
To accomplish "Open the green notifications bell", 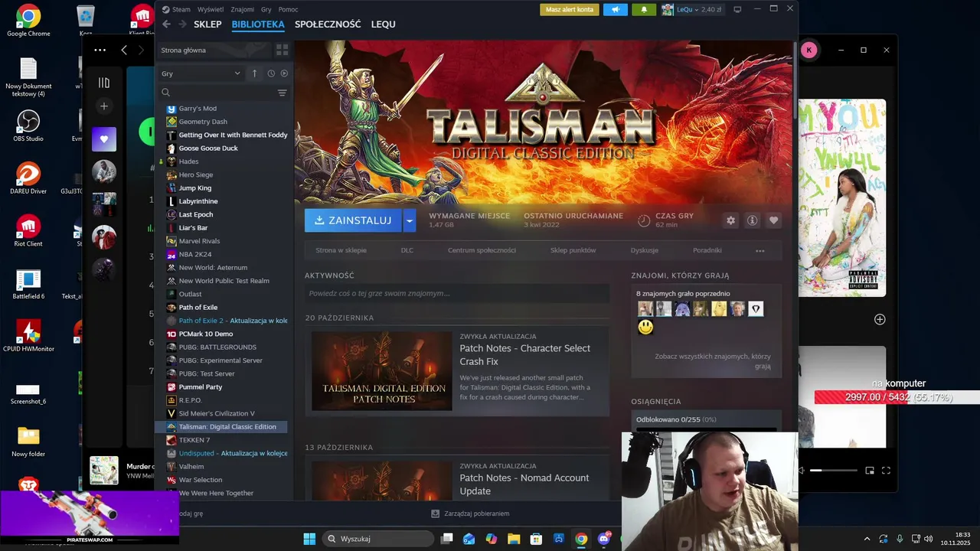I will click(x=644, y=9).
